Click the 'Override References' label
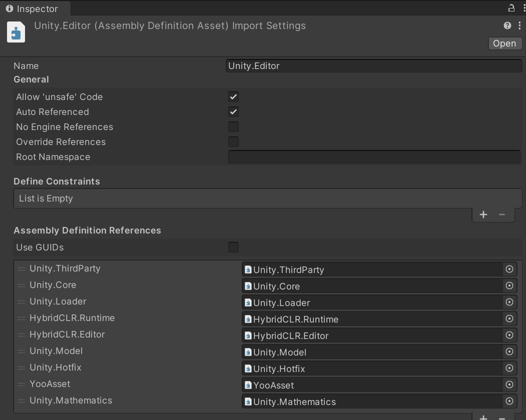This screenshot has width=526, height=420. point(61,142)
